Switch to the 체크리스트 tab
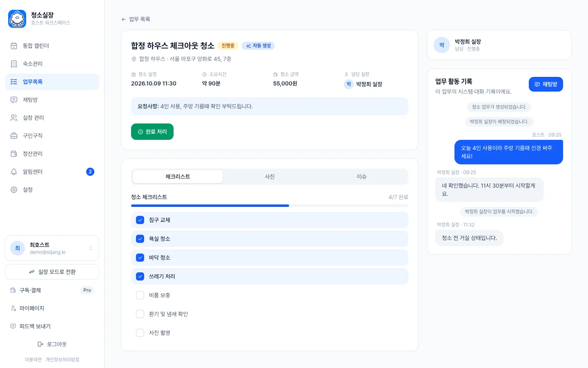The image size is (588, 368). [x=178, y=177]
